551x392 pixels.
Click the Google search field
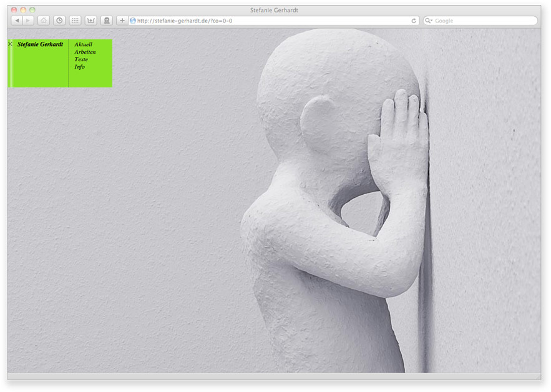[x=484, y=21]
